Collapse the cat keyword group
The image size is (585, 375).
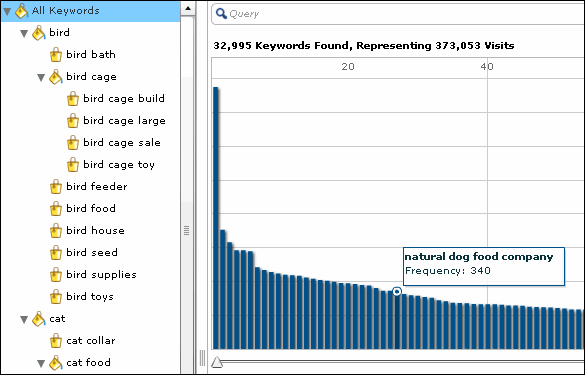click(24, 319)
